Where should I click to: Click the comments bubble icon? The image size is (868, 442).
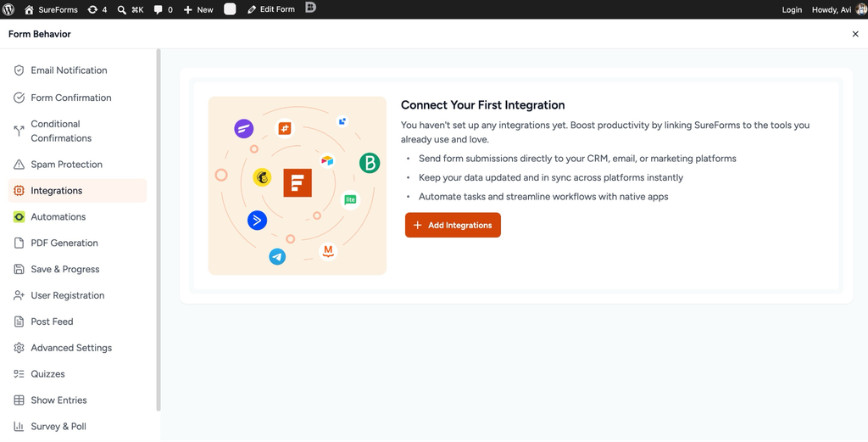click(159, 9)
